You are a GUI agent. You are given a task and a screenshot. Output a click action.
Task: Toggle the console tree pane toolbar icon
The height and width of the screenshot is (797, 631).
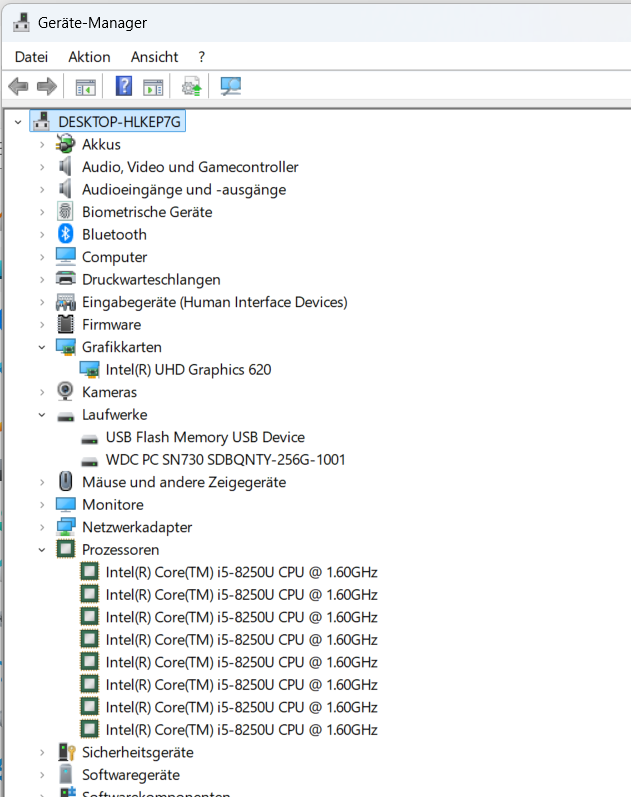(85, 87)
